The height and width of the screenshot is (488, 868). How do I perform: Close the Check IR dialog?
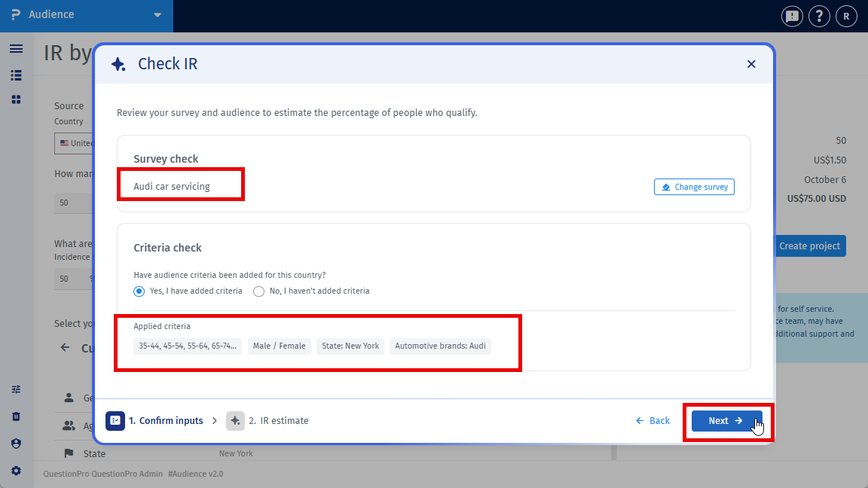[x=751, y=64]
